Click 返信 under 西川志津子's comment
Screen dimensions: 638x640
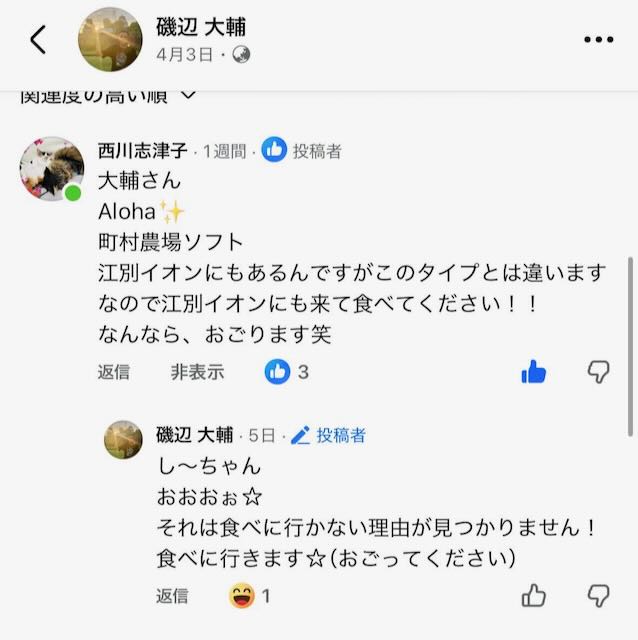click(x=113, y=372)
